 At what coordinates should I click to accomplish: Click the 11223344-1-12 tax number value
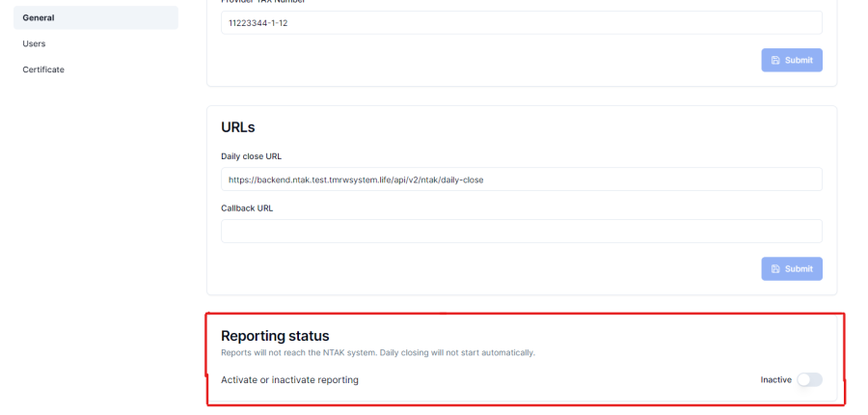pyautogui.click(x=258, y=22)
